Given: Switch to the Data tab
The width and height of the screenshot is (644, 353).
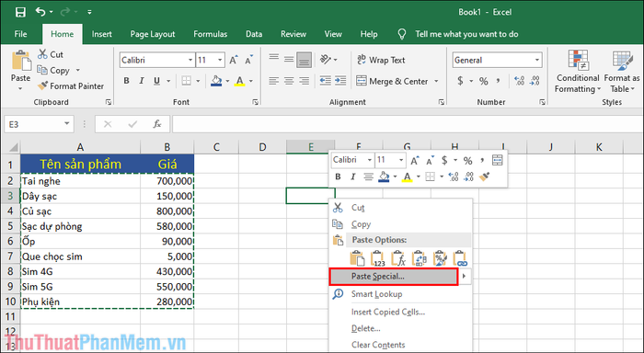Looking at the screenshot, I should click(254, 34).
